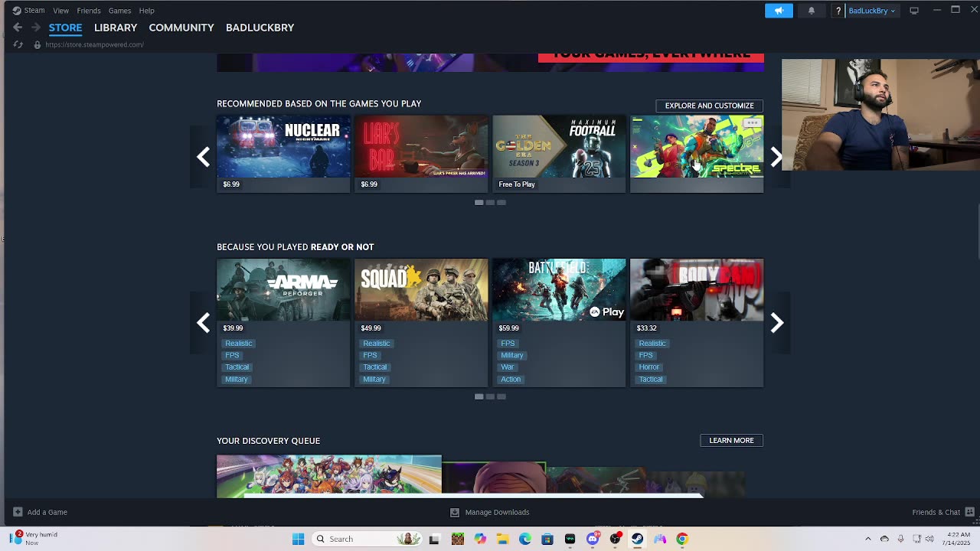Open Discord from the taskbar
Viewport: 980px width, 551px height.
[593, 539]
